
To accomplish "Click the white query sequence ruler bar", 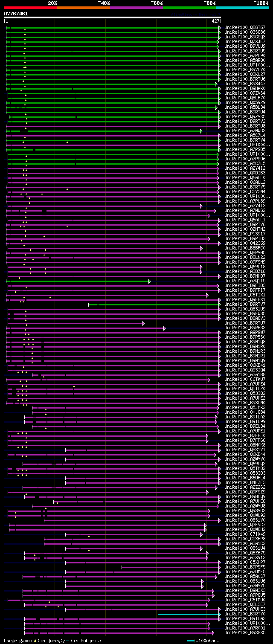I will 113,17.
